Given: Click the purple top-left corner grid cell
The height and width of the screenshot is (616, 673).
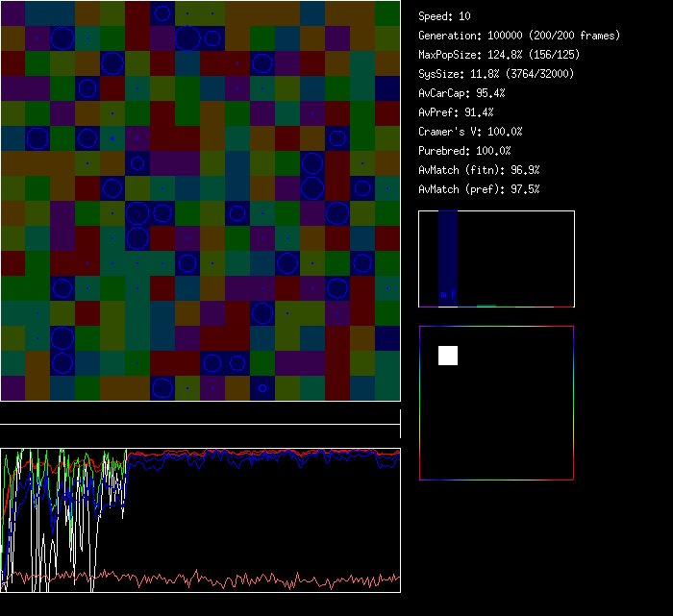Looking at the screenshot, I should [x=12, y=12].
